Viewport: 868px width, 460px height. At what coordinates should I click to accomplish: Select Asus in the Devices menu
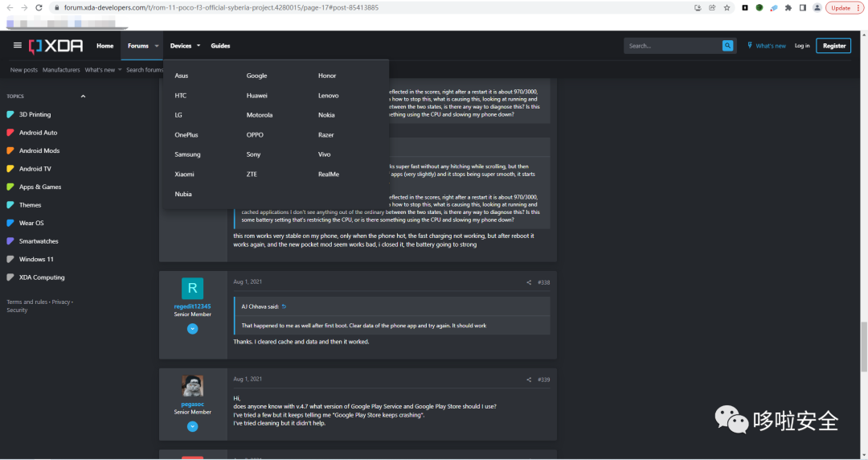coord(182,76)
